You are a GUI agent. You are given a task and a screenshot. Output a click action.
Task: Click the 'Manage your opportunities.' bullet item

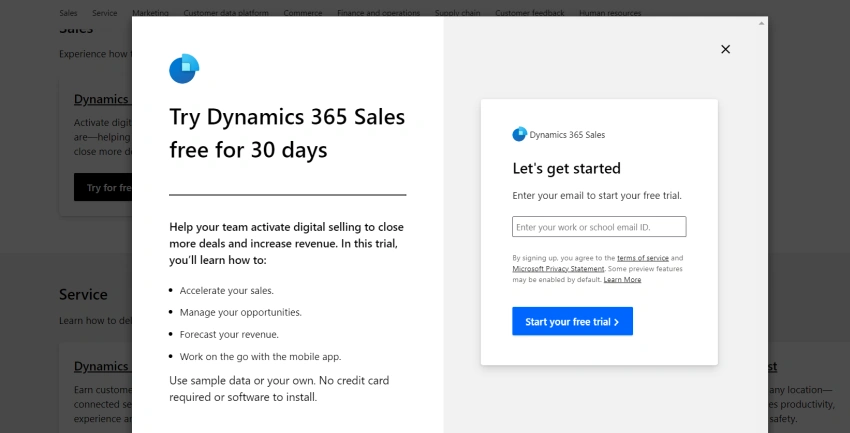coord(241,313)
